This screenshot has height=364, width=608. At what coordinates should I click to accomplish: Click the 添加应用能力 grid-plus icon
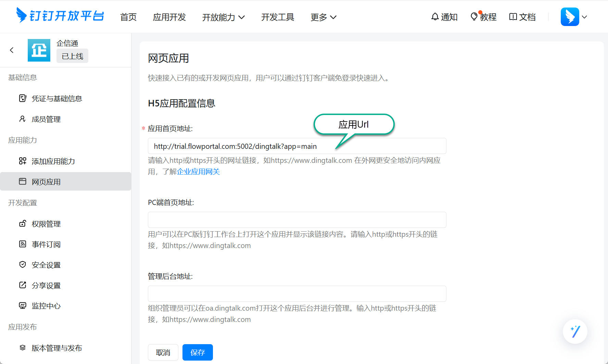pos(23,161)
